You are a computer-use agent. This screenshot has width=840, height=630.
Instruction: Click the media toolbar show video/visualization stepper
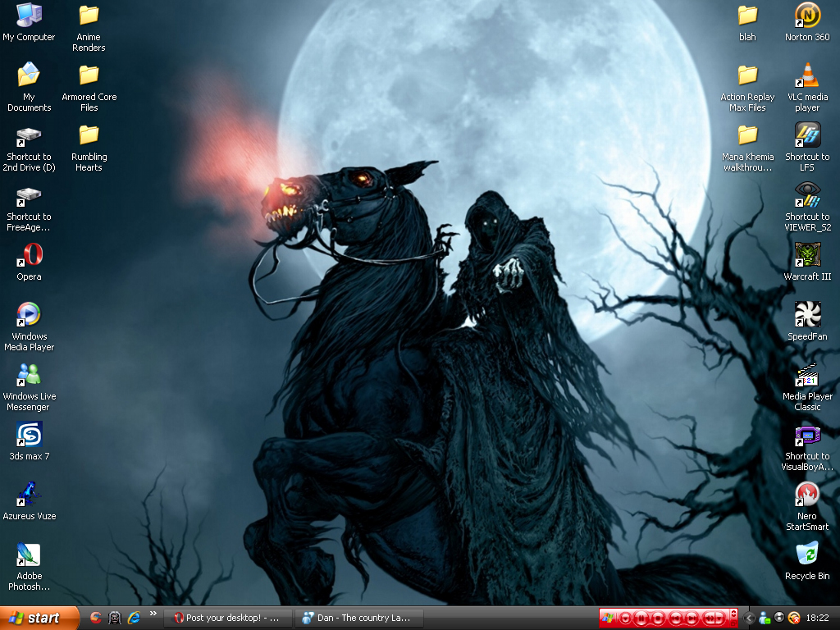click(x=734, y=614)
